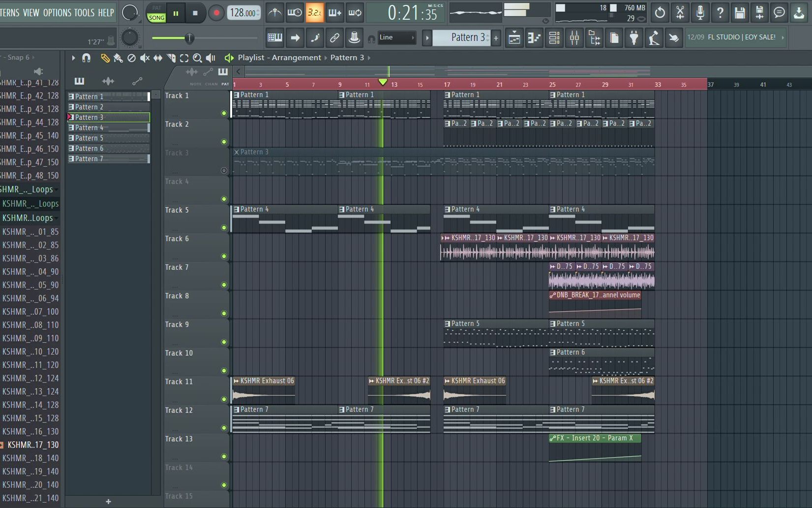Switch to SONG mode
This screenshot has height=508, width=812.
pyautogui.click(x=156, y=18)
